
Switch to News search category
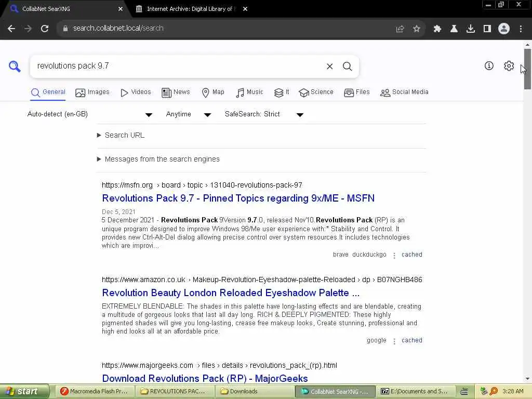[x=176, y=92]
